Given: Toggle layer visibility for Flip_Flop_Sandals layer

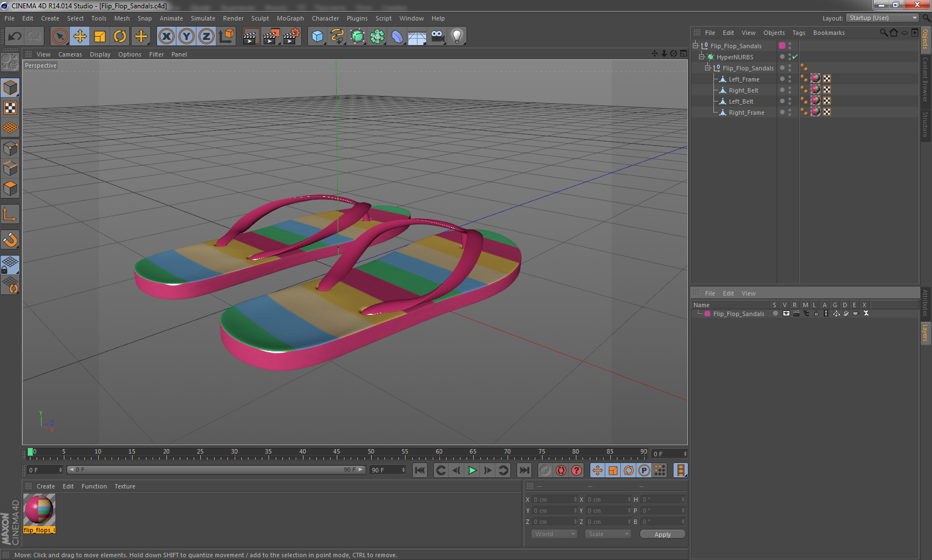Looking at the screenshot, I should pyautogui.click(x=786, y=314).
